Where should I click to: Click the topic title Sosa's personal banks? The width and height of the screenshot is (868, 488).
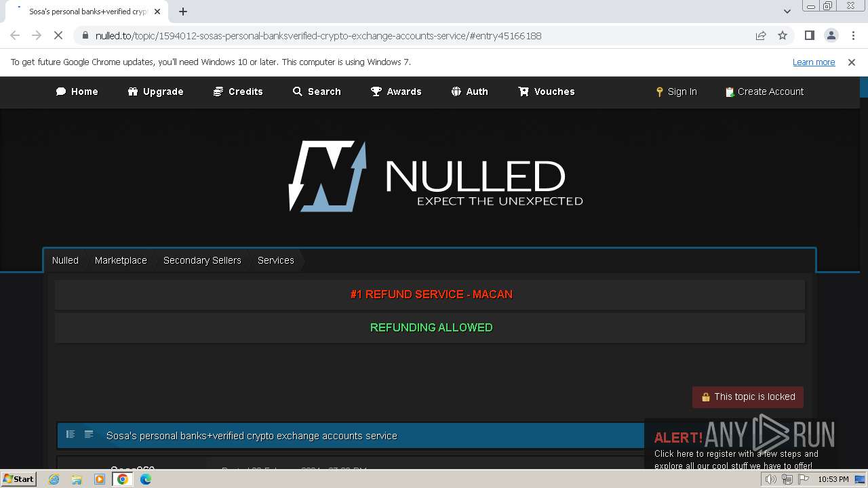pos(252,436)
